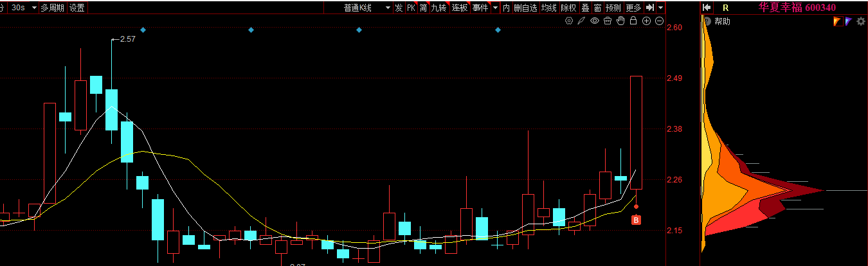
Task: Click the 发 toolbar button
Action: (x=399, y=8)
